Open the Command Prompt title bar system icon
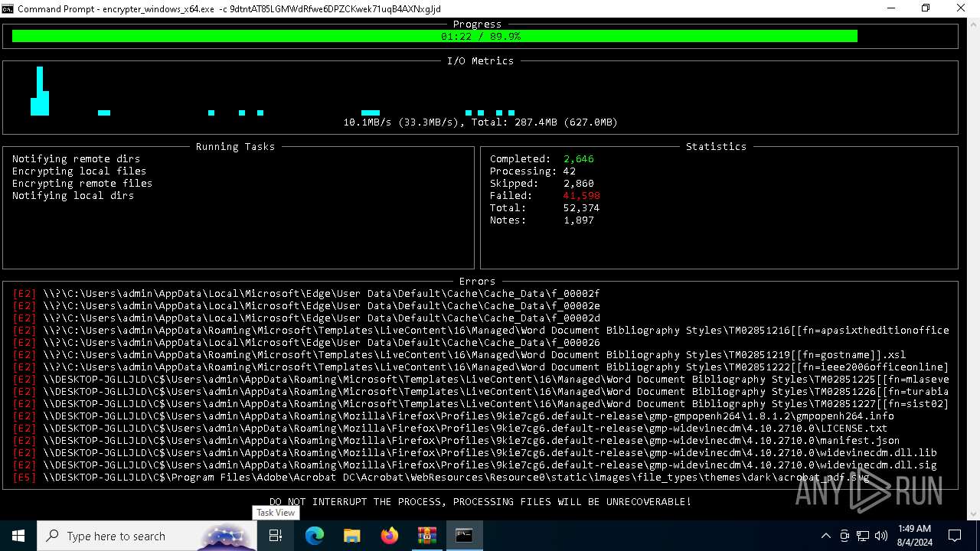This screenshot has height=551, width=980. 8,8
